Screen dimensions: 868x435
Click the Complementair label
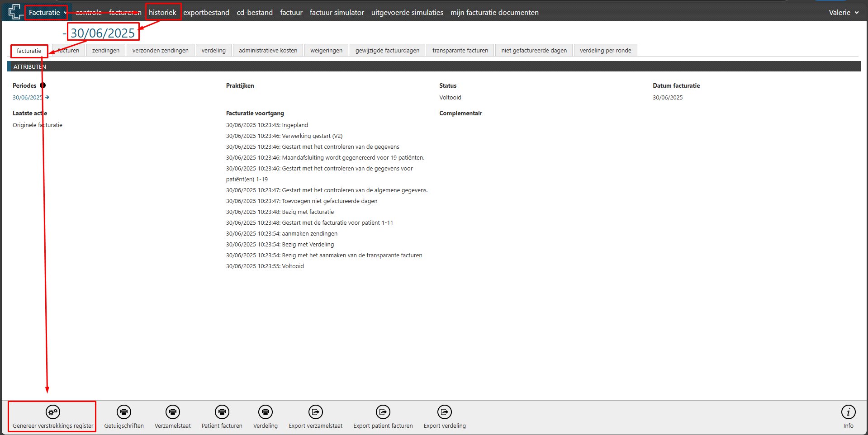pyautogui.click(x=460, y=113)
